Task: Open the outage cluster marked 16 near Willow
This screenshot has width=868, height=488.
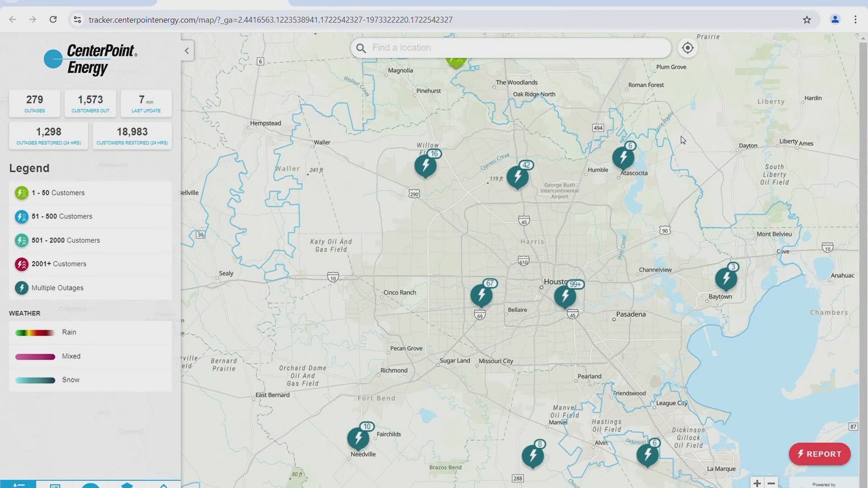Action: 425,165
